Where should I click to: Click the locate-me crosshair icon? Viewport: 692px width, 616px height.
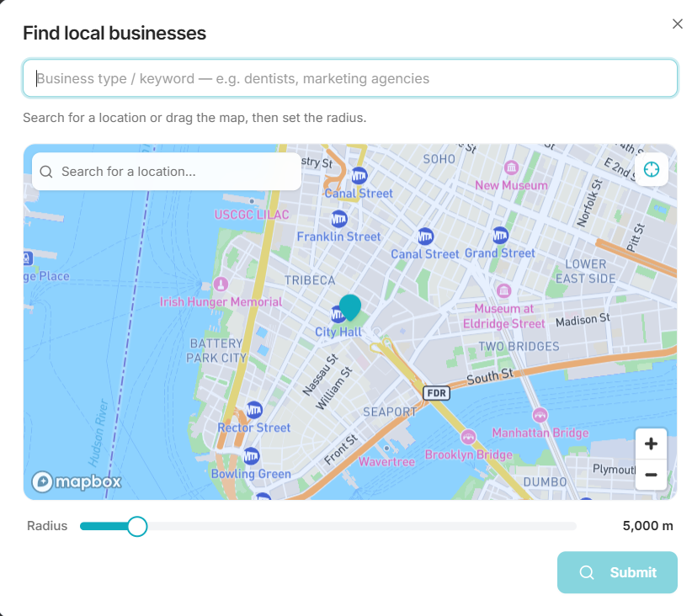pyautogui.click(x=652, y=169)
